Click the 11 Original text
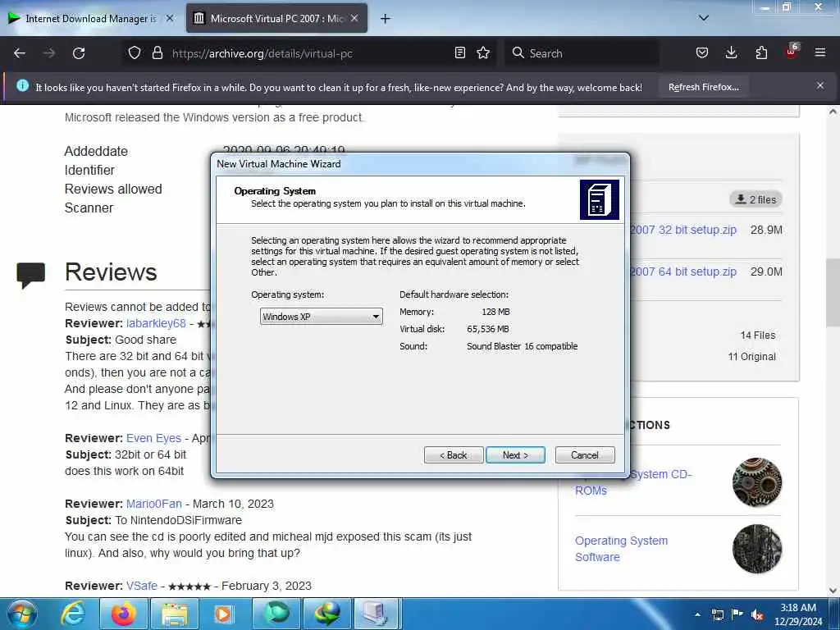Image resolution: width=840 pixels, height=630 pixels. coord(751,357)
